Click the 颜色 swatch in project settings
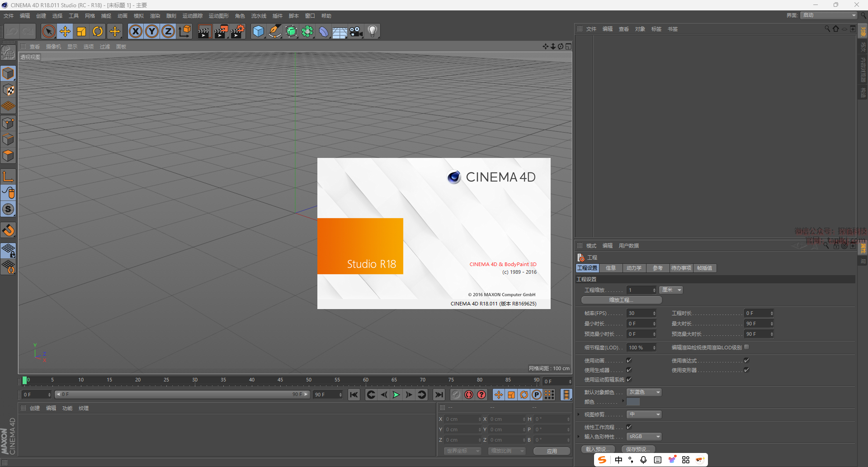Screen dimensions: 868x467 (x=633, y=402)
